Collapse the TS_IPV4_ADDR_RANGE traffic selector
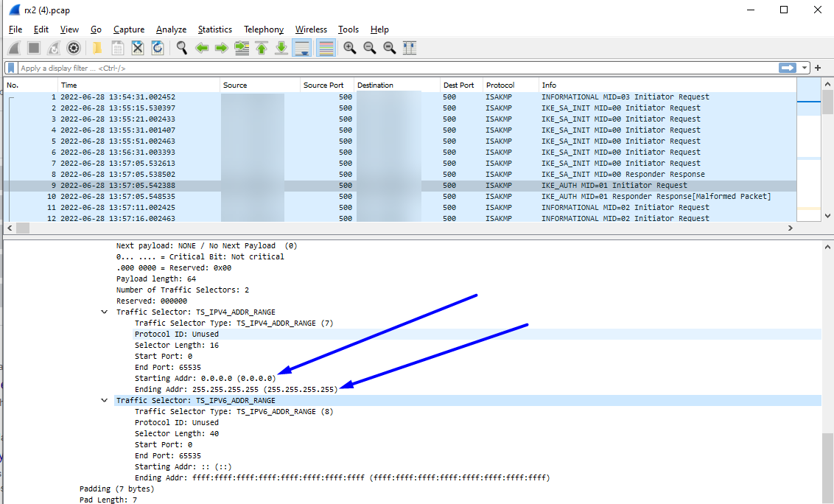The image size is (834, 504). [105, 312]
